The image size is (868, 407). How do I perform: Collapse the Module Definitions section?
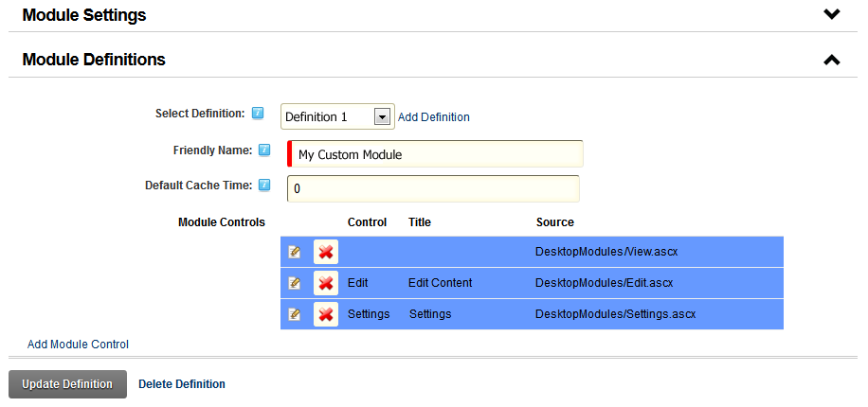tap(831, 60)
